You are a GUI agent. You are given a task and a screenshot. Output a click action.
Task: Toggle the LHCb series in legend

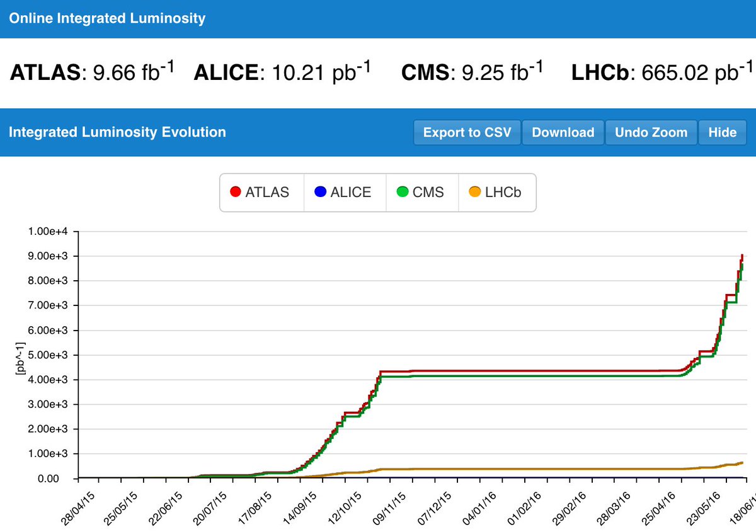coord(496,193)
